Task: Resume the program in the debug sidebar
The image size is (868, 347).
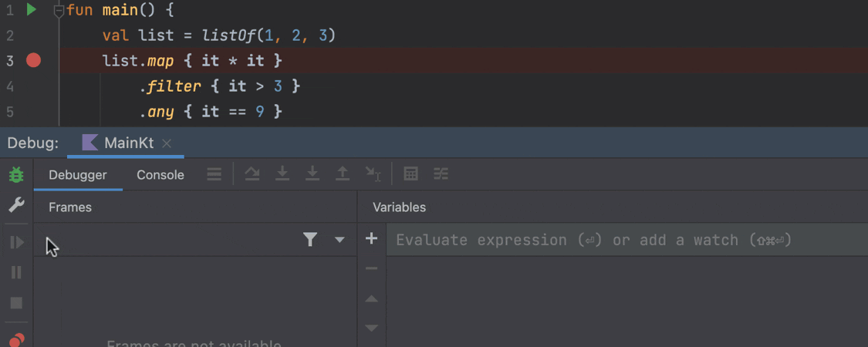Action: [x=17, y=242]
